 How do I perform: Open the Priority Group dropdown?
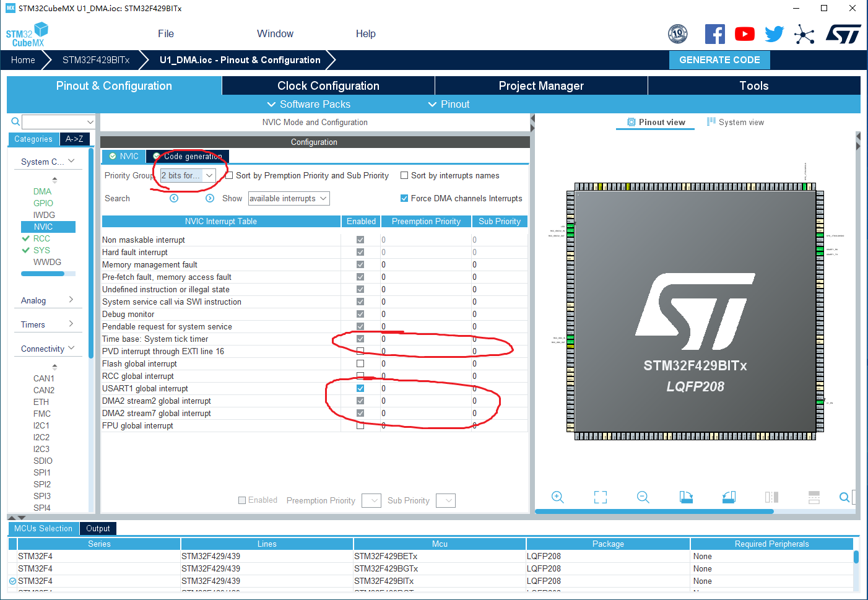click(x=209, y=175)
